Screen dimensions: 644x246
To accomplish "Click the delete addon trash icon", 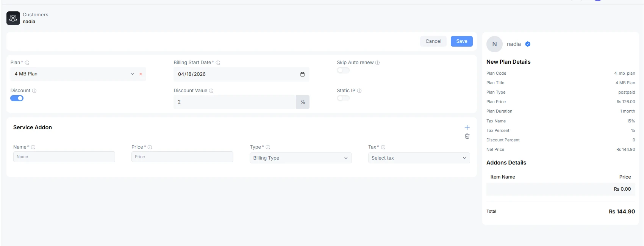I will [467, 136].
